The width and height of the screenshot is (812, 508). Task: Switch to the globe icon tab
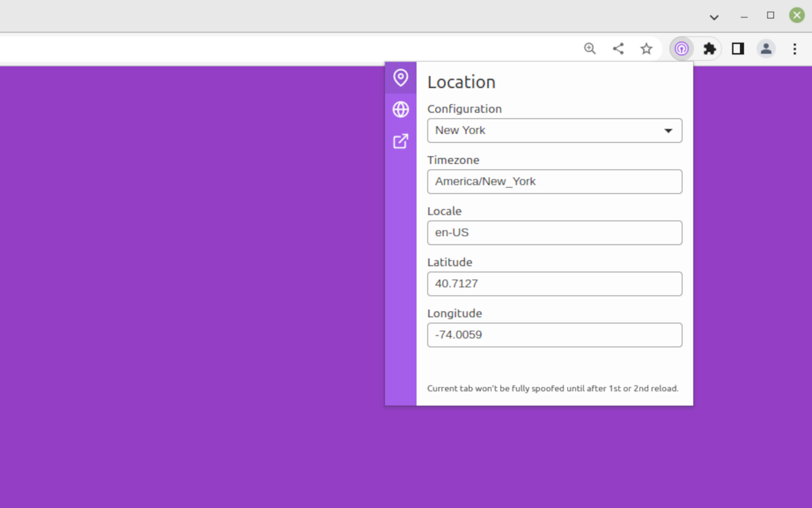click(x=400, y=109)
